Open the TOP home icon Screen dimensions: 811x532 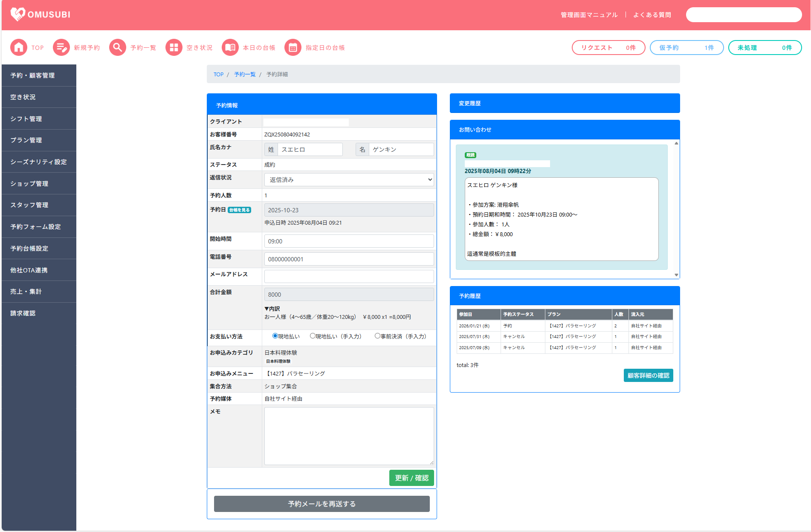point(19,48)
